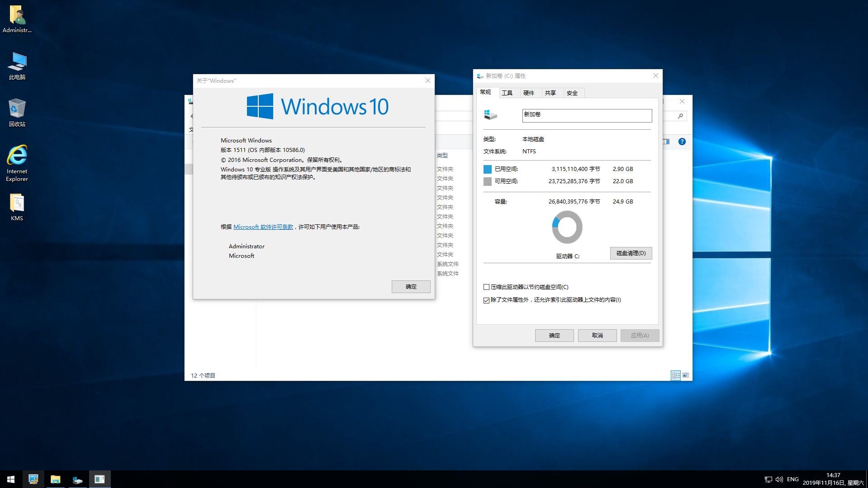Click the 驱动器 C: label under chart
The width and height of the screenshot is (868, 488).
tap(568, 256)
